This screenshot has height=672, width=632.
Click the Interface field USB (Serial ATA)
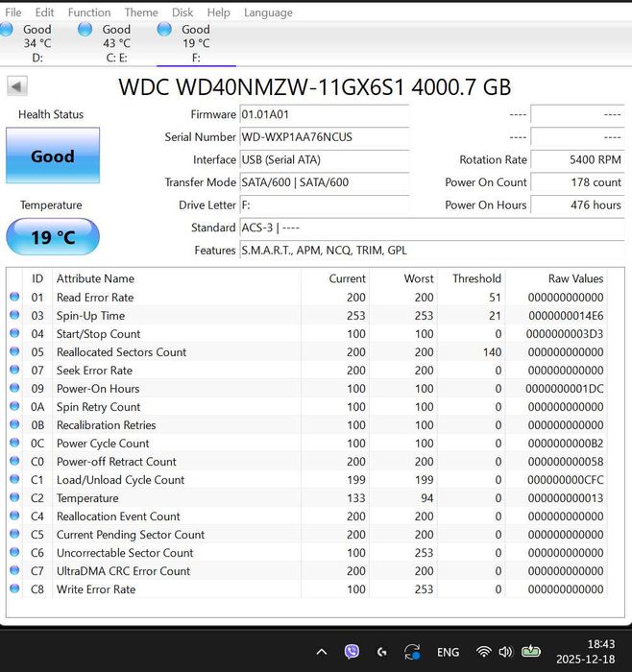(324, 160)
